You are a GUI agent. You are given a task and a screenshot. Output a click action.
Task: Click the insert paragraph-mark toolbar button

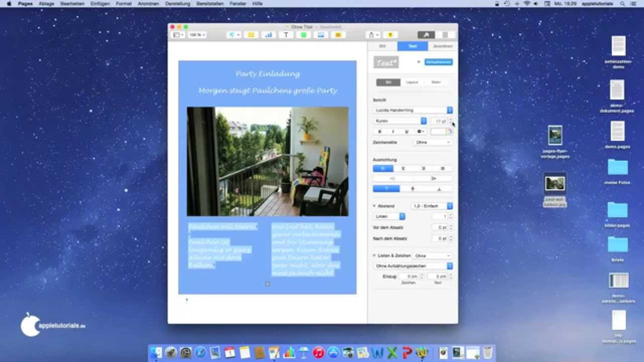pos(234,35)
